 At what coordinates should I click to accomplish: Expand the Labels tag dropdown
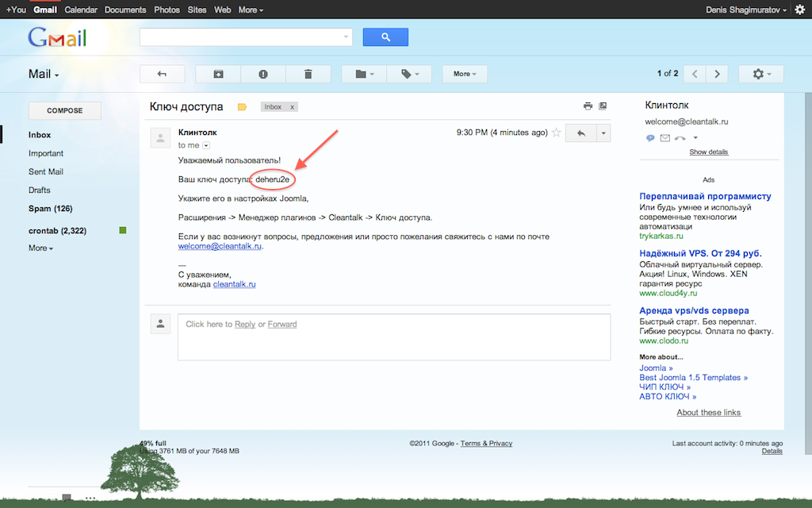(x=409, y=74)
